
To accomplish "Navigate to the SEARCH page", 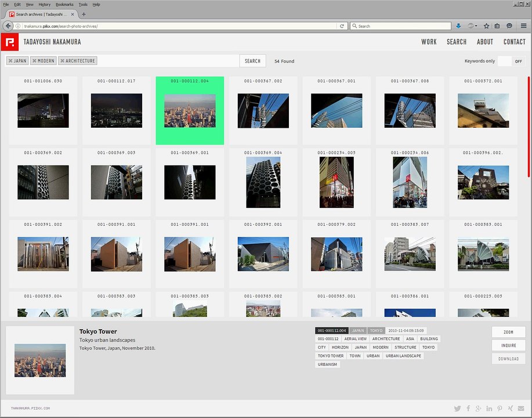I will (x=457, y=42).
